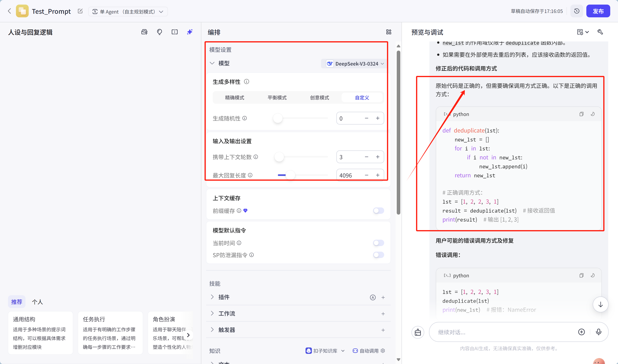Screen dimensions: 618x364
Task: Switch to the 个人 tab
Action: [x=37, y=302]
